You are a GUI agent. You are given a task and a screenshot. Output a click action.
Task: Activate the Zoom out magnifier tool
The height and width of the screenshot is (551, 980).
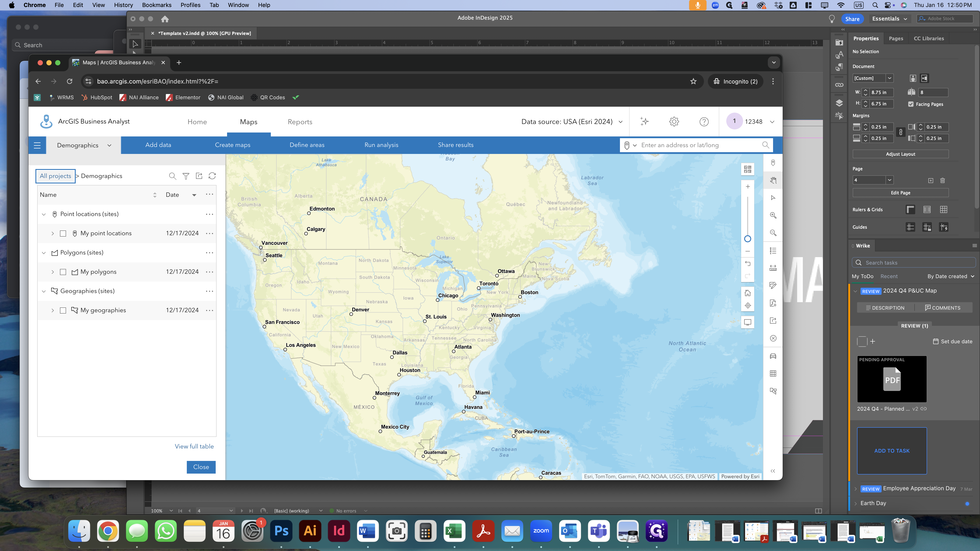pyautogui.click(x=773, y=233)
